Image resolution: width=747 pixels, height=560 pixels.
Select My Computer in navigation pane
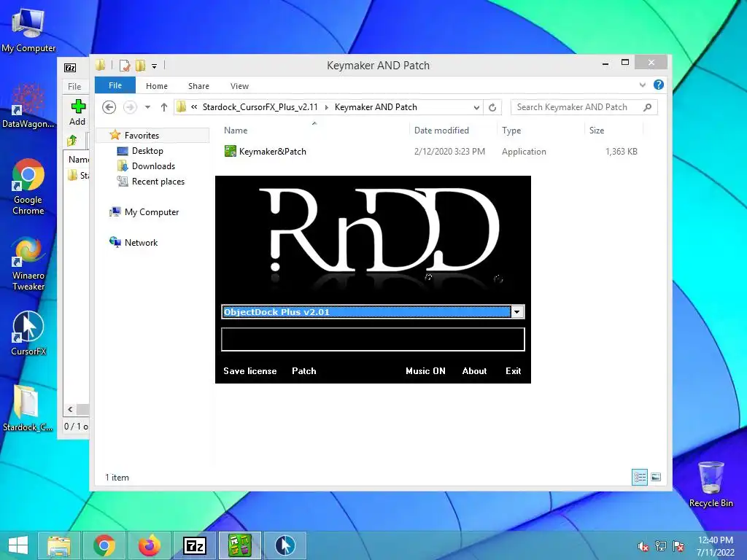tap(152, 212)
